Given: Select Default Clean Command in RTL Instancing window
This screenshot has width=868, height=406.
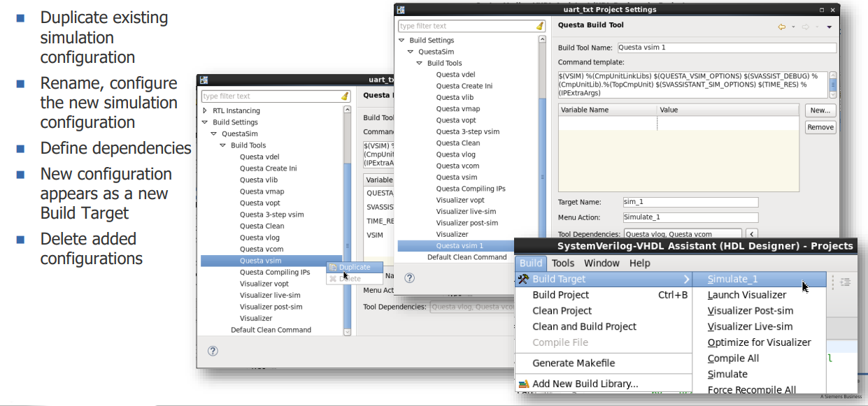Looking at the screenshot, I should point(271,330).
